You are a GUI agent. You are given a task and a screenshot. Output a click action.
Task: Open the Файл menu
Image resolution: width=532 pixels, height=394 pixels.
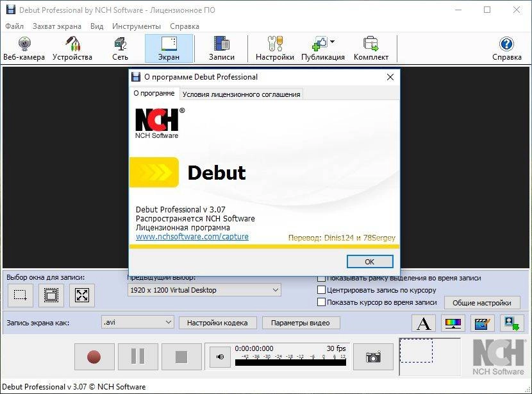[x=15, y=26]
